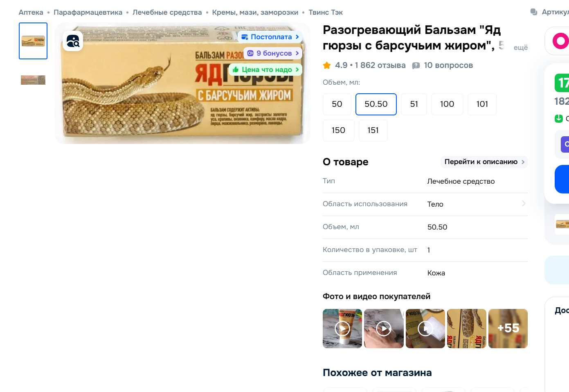Open the Кремы, мази, заморозки breadcrumb
The height and width of the screenshot is (392, 569).
tap(255, 12)
